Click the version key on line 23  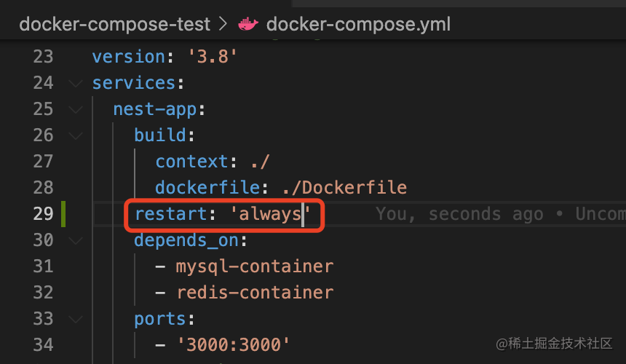tap(129, 57)
